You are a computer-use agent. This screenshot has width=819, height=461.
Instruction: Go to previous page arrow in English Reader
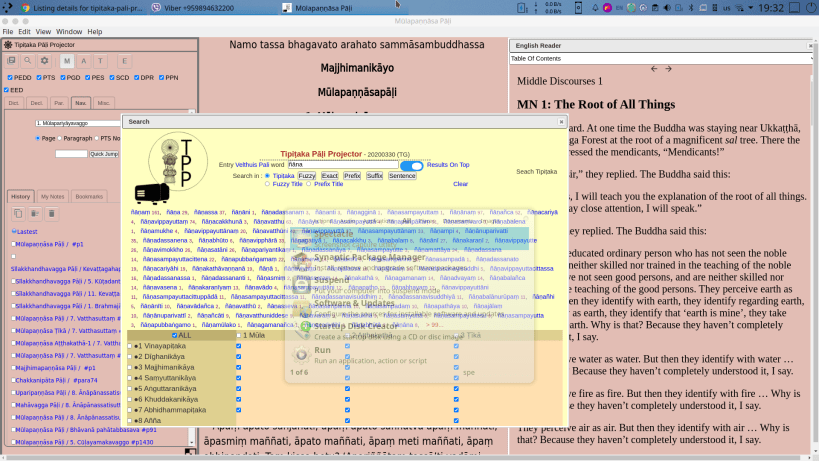point(654,69)
